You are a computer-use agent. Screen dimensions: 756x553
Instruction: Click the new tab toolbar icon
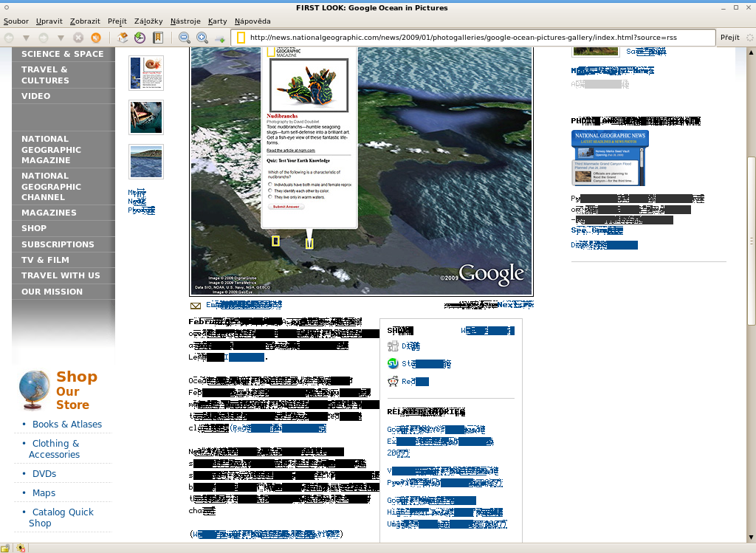pos(219,38)
